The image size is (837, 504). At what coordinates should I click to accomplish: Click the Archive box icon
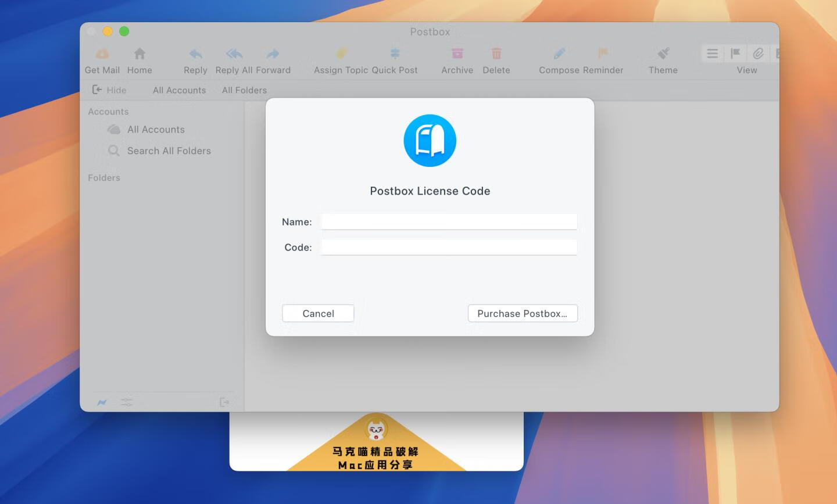(x=457, y=53)
